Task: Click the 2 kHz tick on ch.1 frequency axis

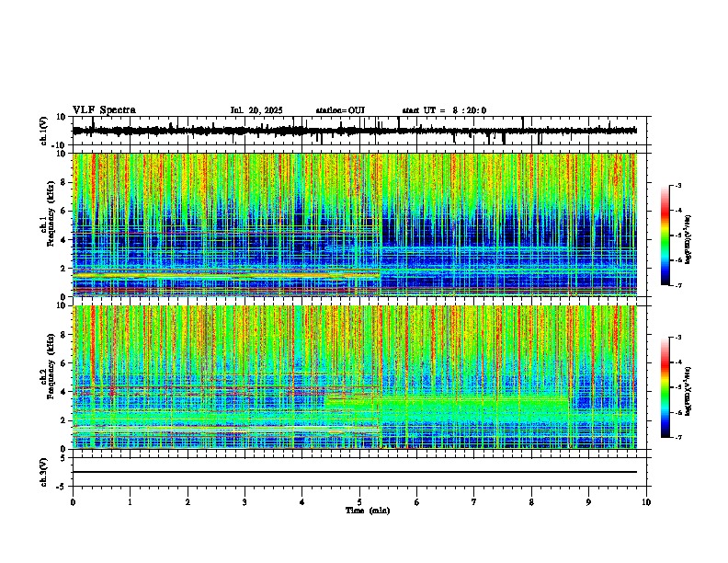Action: pyautogui.click(x=64, y=268)
